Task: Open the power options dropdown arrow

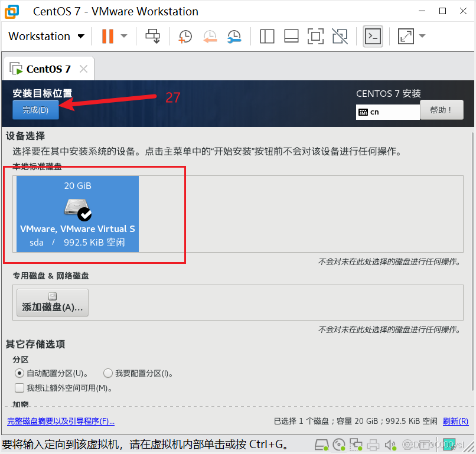Action: click(x=124, y=36)
